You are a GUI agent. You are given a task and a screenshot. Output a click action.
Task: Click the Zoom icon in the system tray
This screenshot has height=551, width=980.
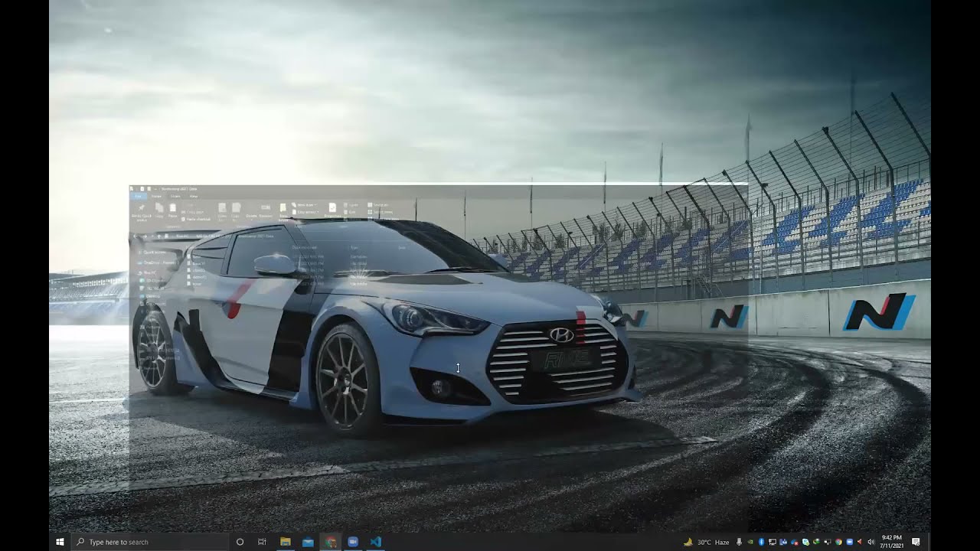(x=850, y=542)
